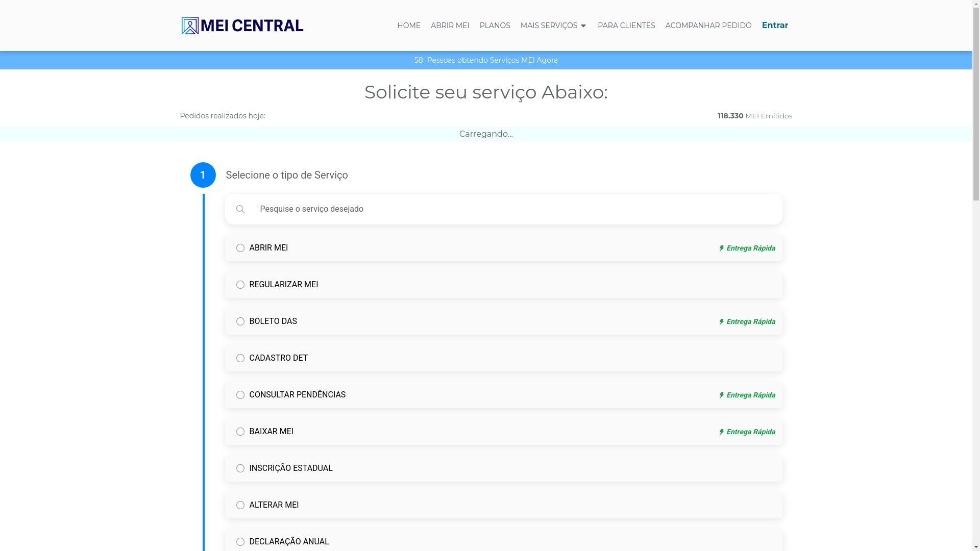Select the REGULARIZAR MEI radio option

240,285
